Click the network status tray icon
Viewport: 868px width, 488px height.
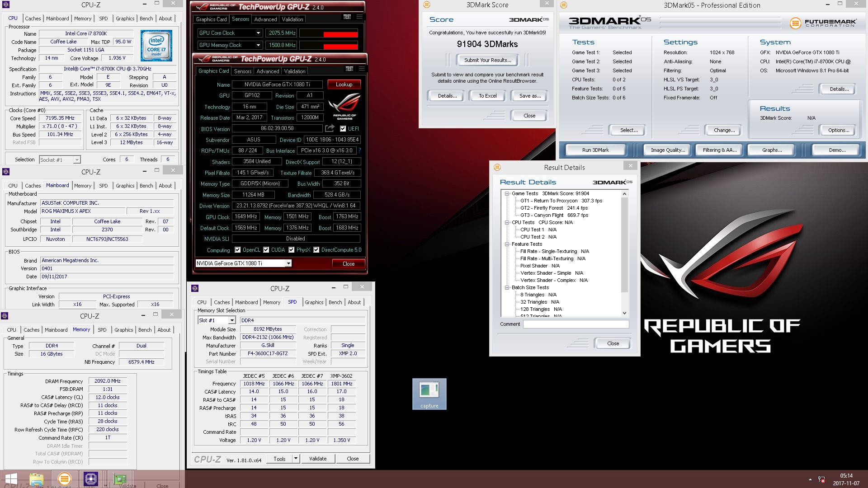821,479
